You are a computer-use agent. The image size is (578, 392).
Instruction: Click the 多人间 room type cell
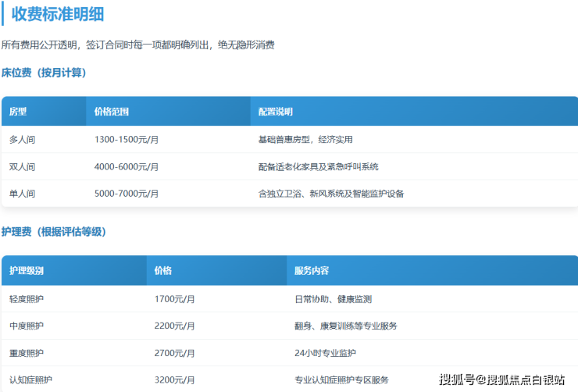coord(22,140)
